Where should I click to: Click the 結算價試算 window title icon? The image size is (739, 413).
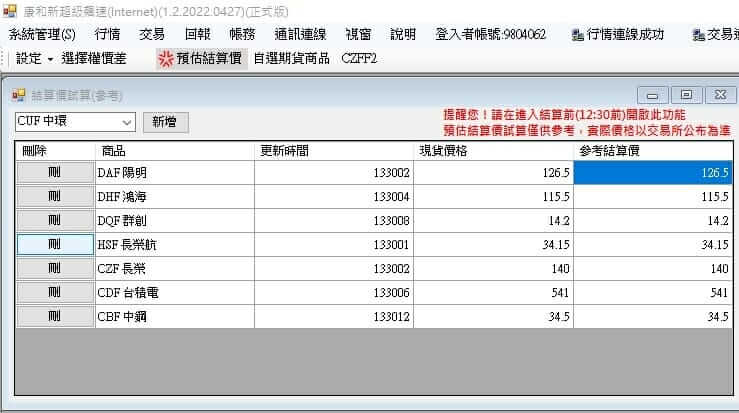tap(19, 95)
